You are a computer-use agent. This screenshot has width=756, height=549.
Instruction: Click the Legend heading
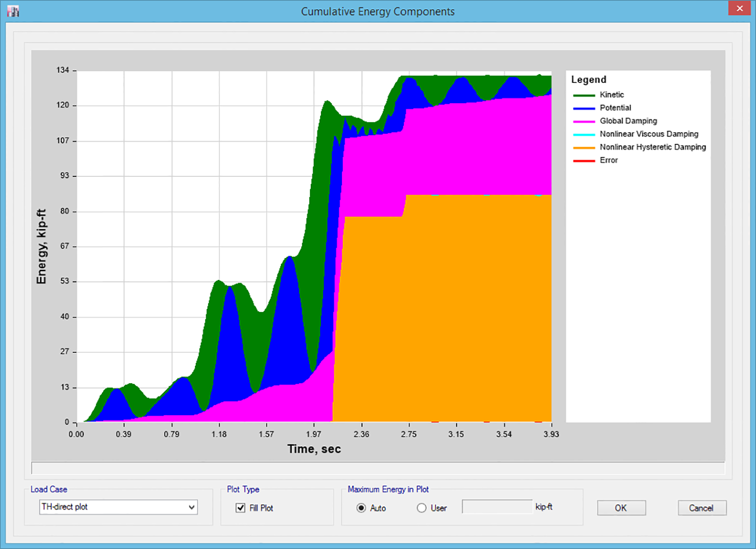pyautogui.click(x=589, y=79)
